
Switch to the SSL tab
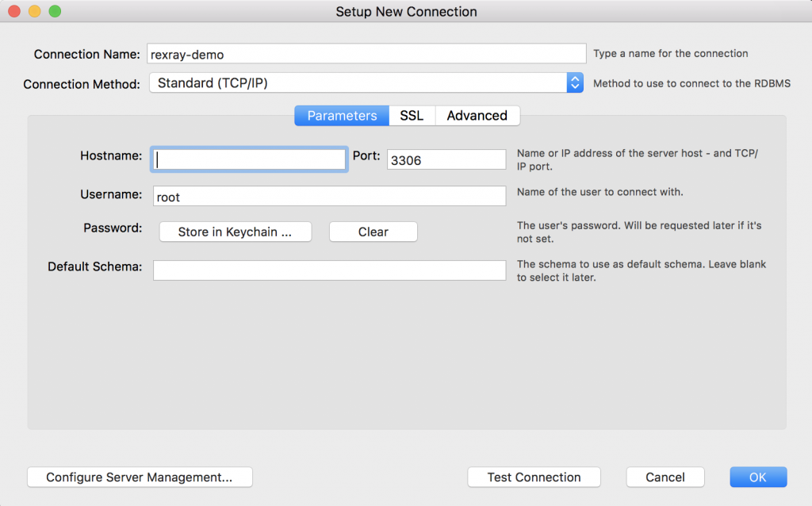pos(412,115)
